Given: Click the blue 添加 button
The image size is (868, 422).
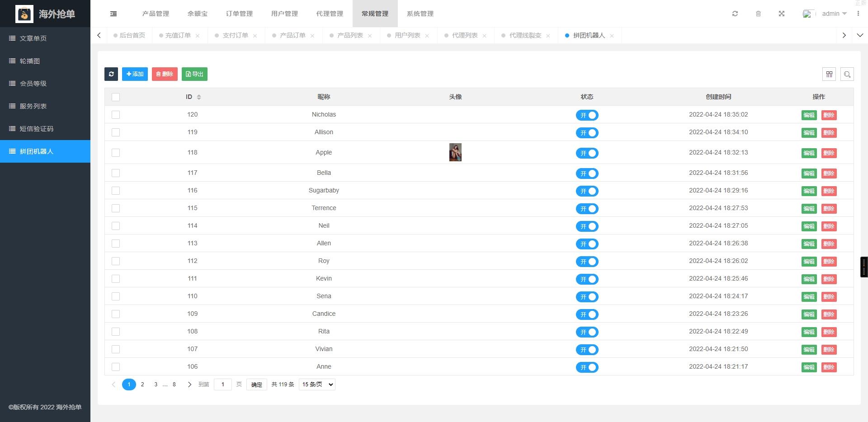Looking at the screenshot, I should click(135, 74).
